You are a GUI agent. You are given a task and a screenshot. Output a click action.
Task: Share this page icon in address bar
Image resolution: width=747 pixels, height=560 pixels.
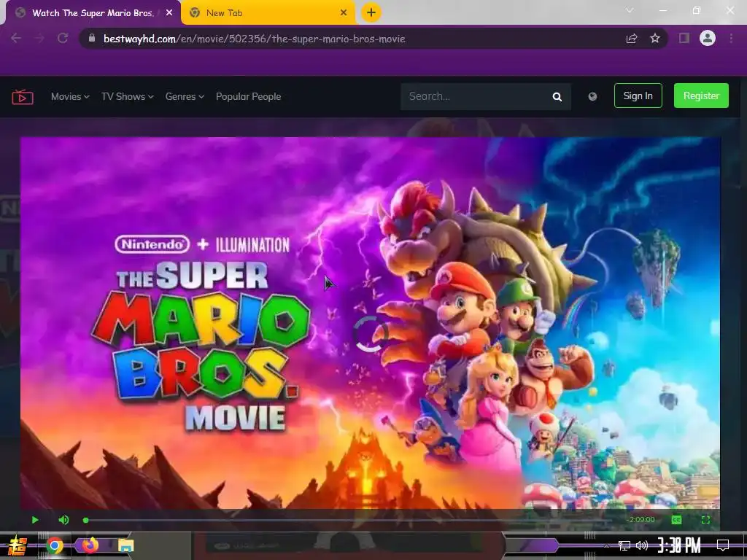tap(632, 39)
